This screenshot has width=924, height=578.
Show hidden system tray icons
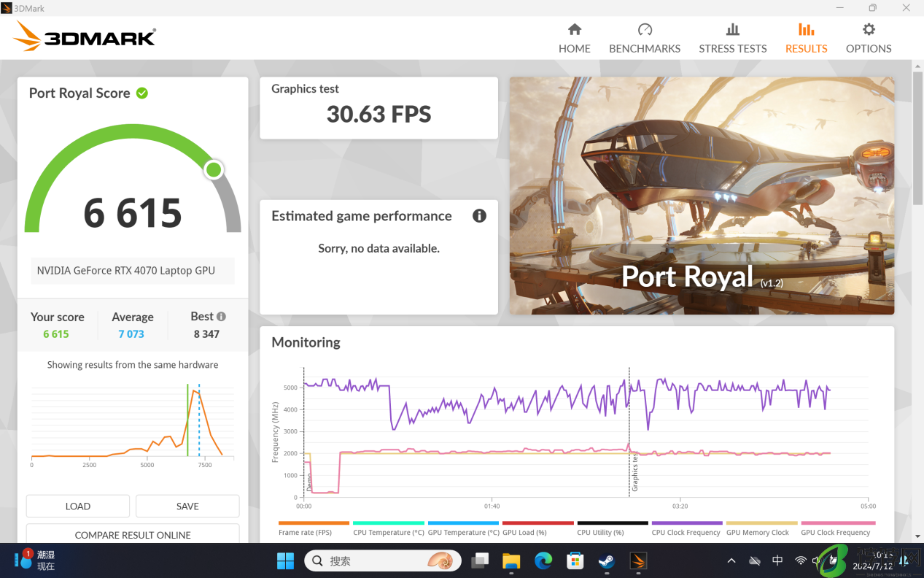731,560
